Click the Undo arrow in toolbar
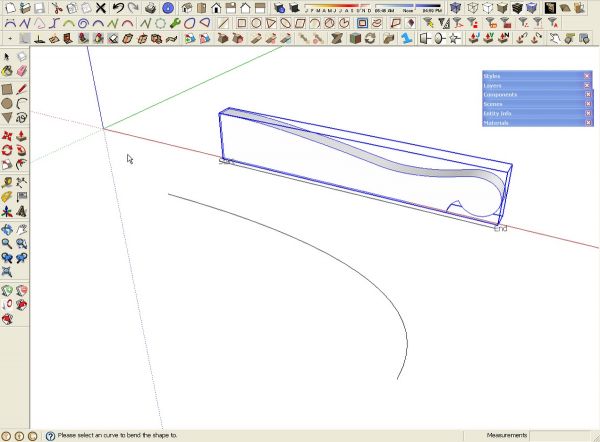600x442 pixels. click(x=118, y=8)
